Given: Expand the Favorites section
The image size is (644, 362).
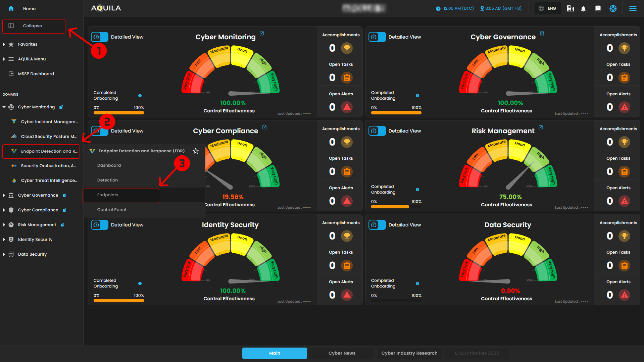Looking at the screenshot, I should pyautogui.click(x=4, y=44).
